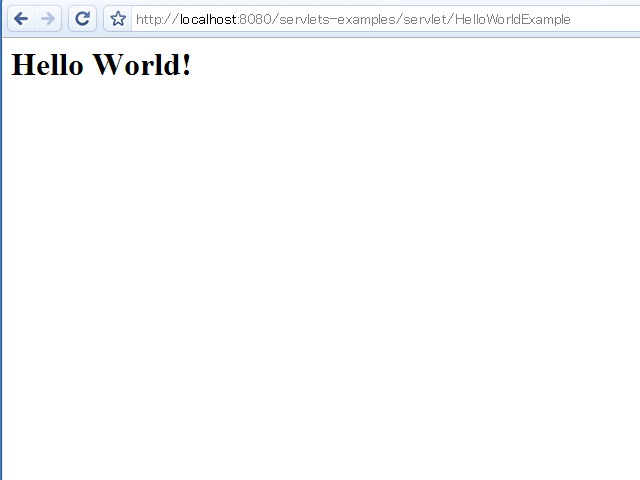Reload the HelloWorldExample page
This screenshot has width=640, height=480.
point(82,19)
